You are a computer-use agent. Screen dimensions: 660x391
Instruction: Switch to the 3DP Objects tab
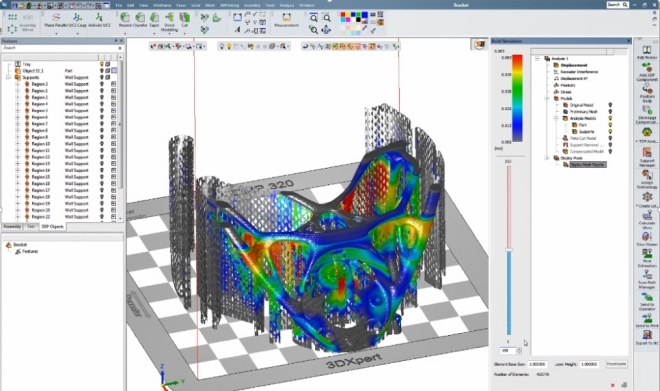pyautogui.click(x=52, y=226)
